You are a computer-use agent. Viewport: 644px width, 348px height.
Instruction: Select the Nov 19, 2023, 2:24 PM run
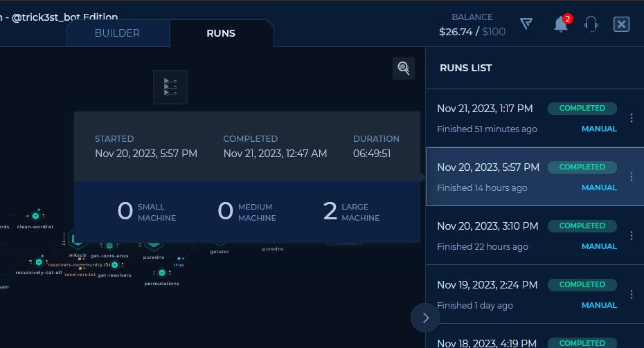point(535,294)
